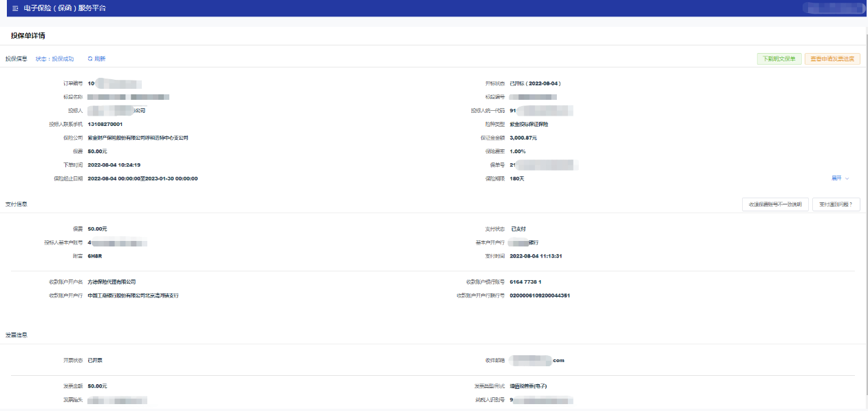Click the 保证金金额 value 3,000.87元

click(523, 138)
